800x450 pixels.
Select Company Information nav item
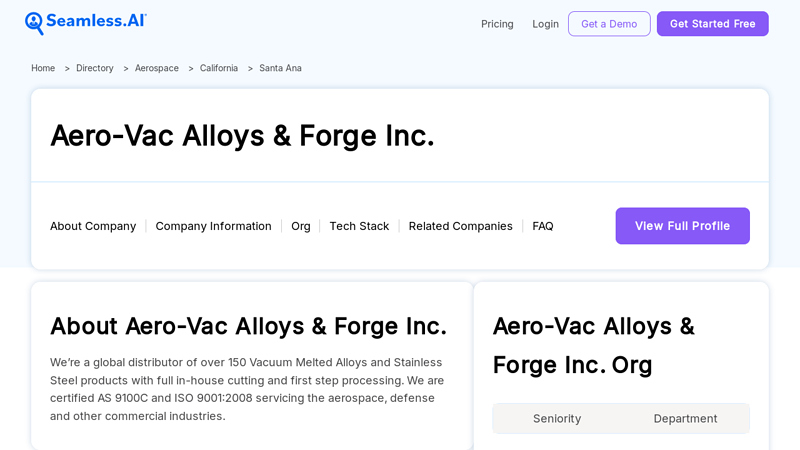[213, 226]
